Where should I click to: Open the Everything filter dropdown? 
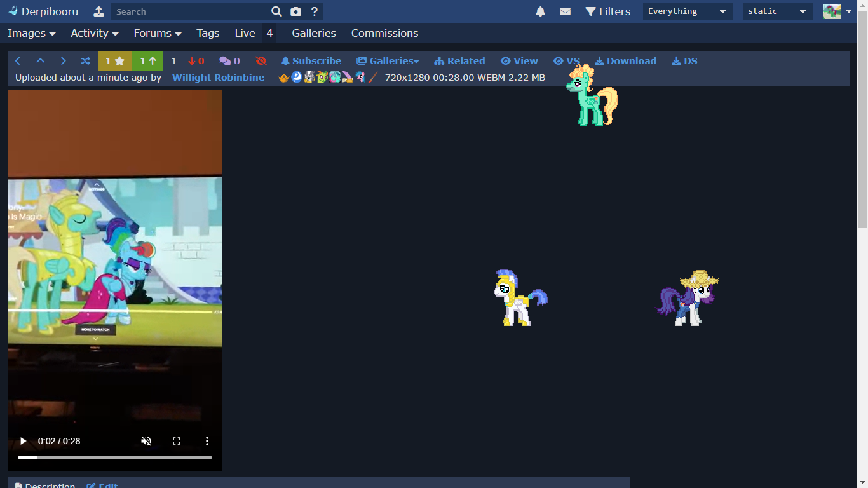pyautogui.click(x=688, y=11)
